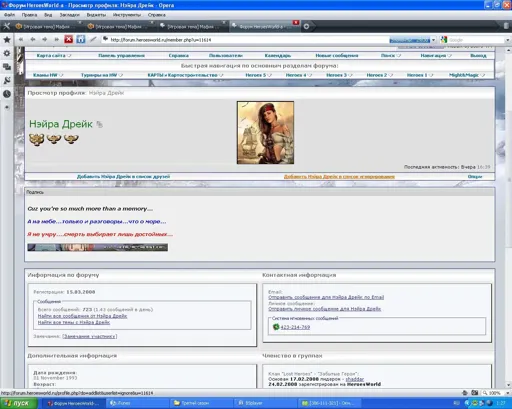Viewport: 512px width, 409px height.
Task: Click the small dot icon at sidebar bottom
Action: click(x=7, y=107)
